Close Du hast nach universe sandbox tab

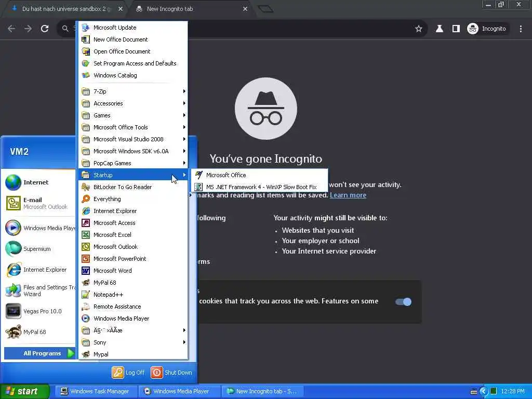(121, 9)
